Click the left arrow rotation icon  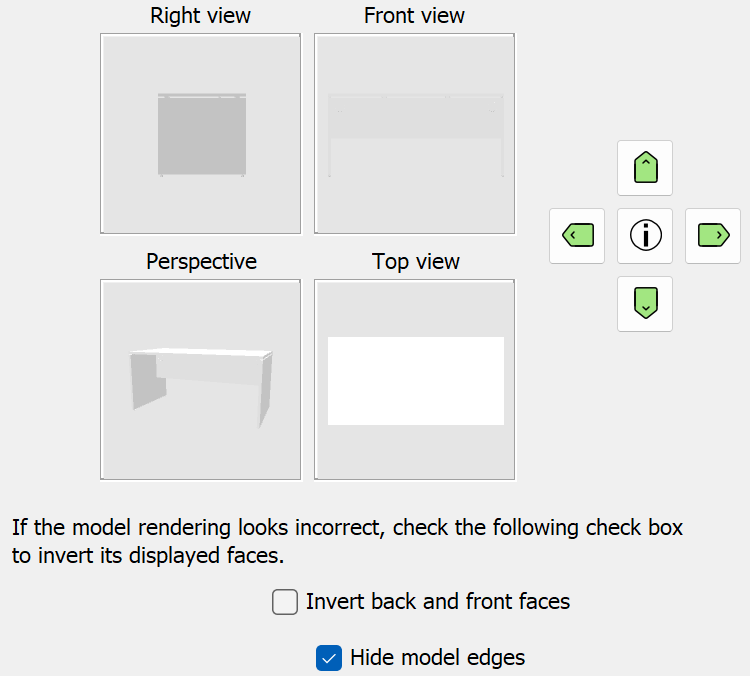click(x=577, y=236)
